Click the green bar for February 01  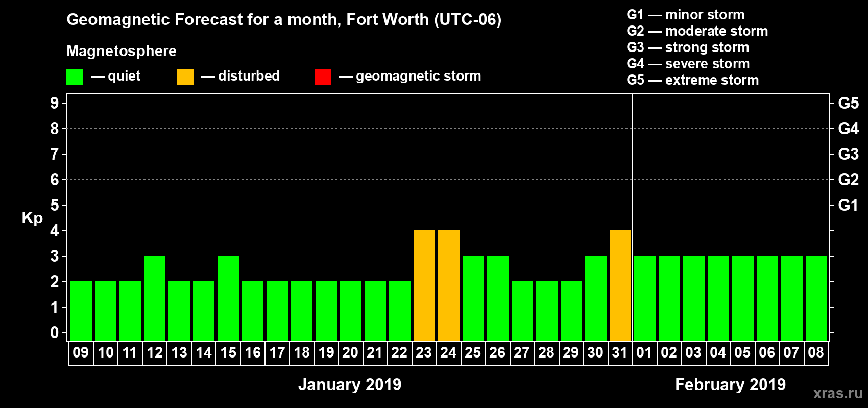click(x=645, y=298)
